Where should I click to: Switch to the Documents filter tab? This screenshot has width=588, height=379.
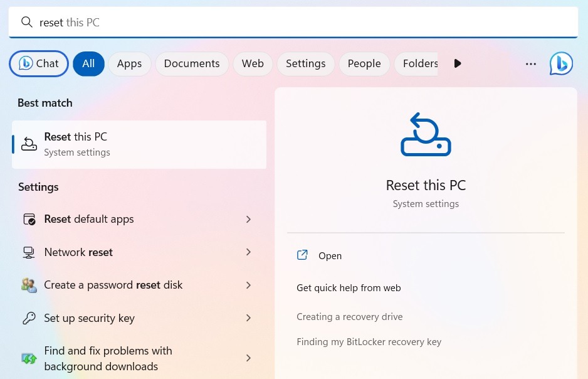tap(191, 63)
